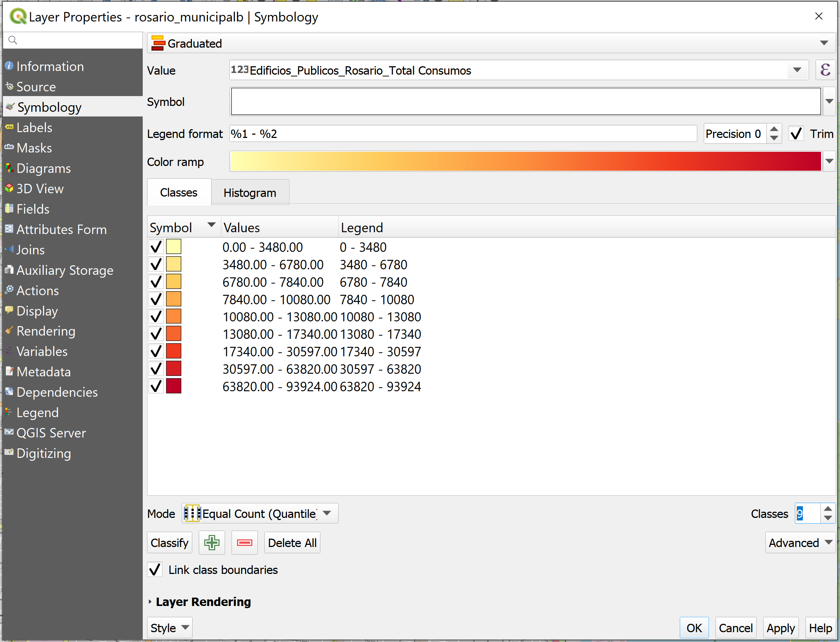Open Labels section in sidebar
840x642 pixels.
coord(35,128)
